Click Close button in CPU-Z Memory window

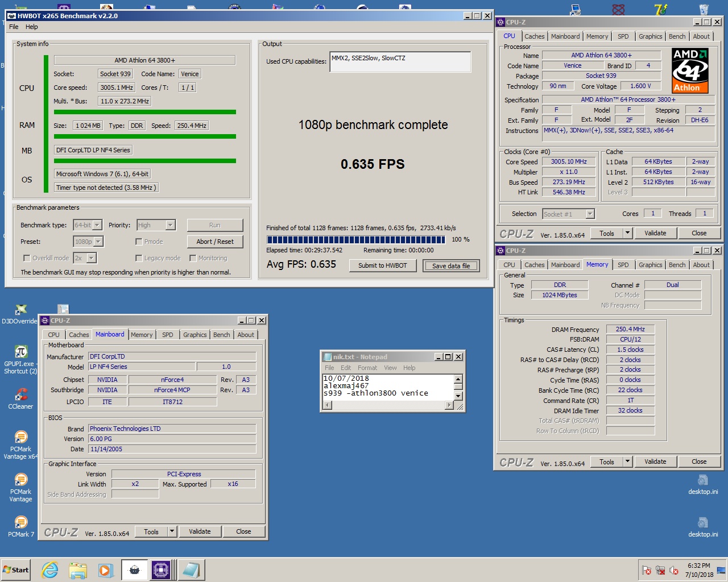(699, 462)
